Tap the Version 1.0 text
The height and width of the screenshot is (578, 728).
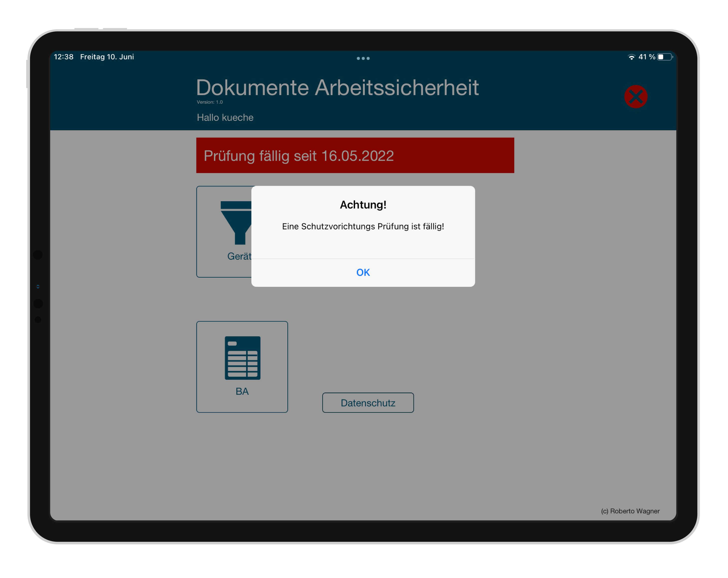210,102
